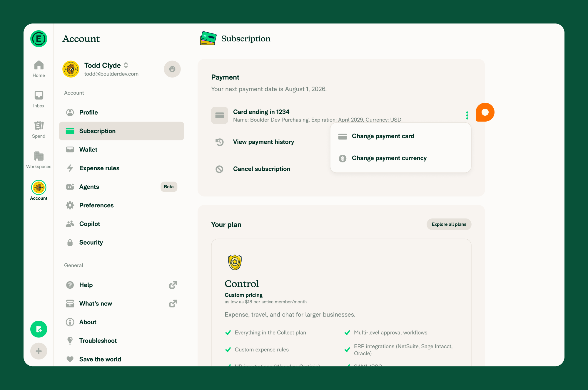Click the "Control" plan title
588x390 pixels.
pos(242,284)
